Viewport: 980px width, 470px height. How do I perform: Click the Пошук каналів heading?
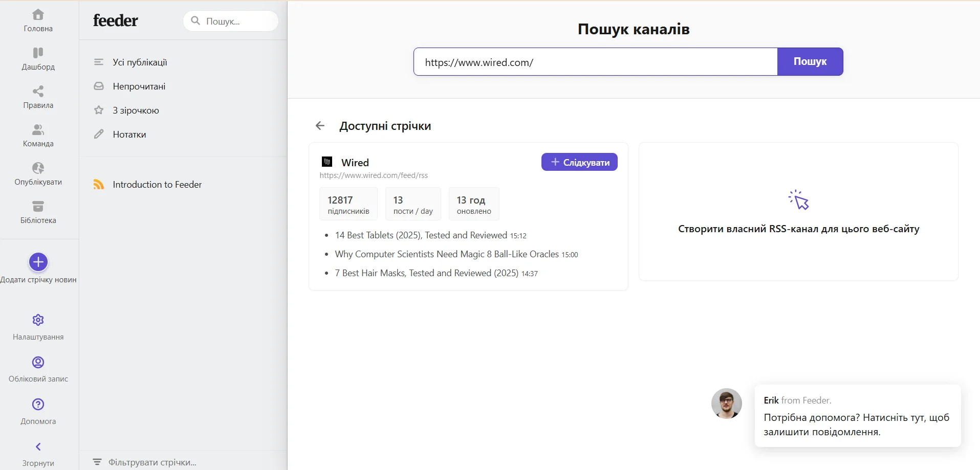pos(634,29)
